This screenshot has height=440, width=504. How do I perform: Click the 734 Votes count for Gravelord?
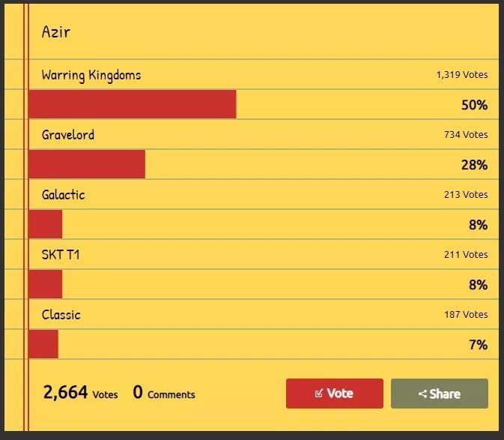pos(465,135)
